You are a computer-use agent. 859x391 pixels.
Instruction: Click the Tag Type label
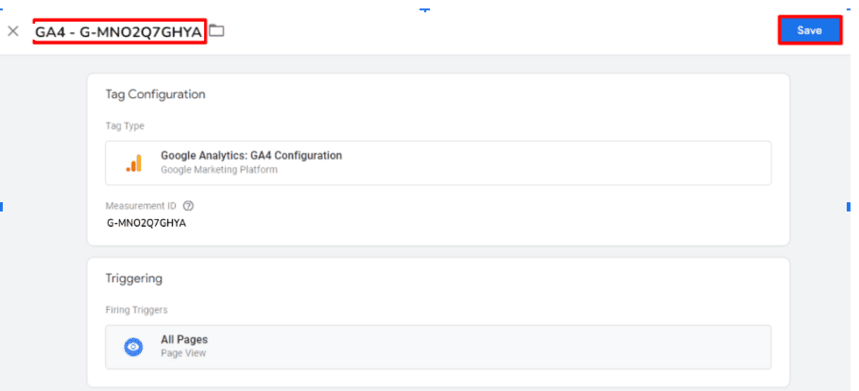click(x=125, y=126)
